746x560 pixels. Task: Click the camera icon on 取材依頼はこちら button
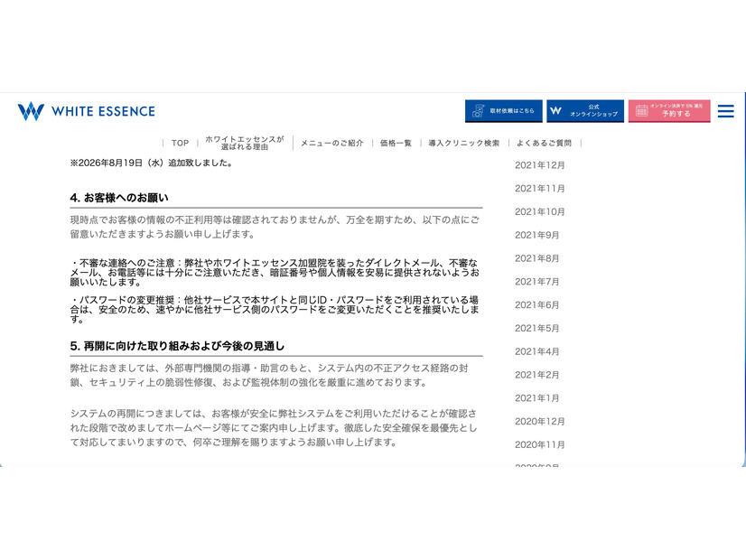click(478, 111)
